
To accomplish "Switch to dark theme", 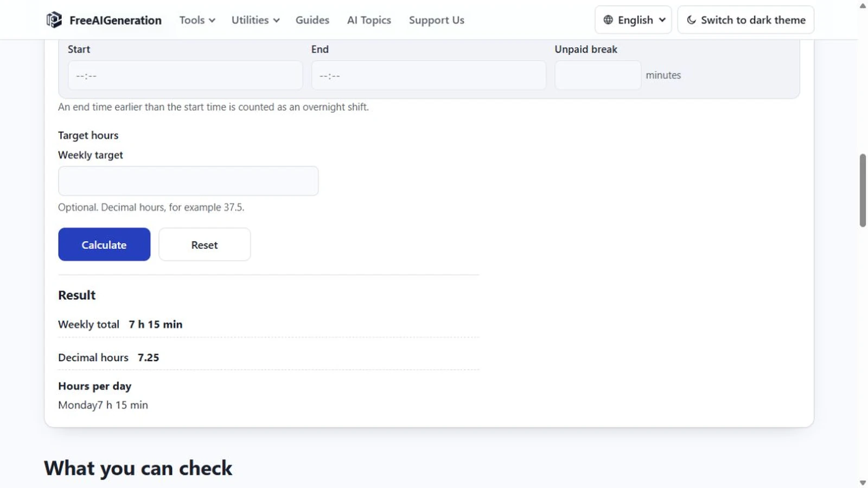I will 745,20.
